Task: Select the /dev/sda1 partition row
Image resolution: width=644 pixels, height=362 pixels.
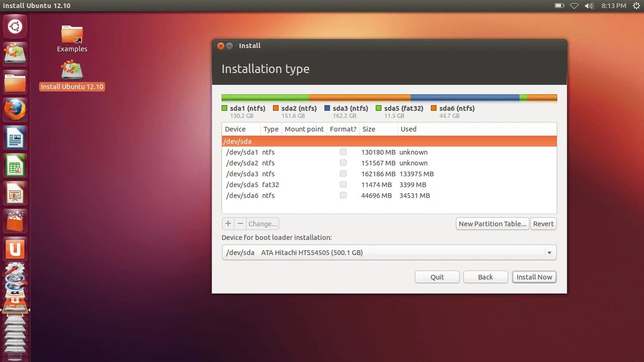Action: [x=389, y=152]
